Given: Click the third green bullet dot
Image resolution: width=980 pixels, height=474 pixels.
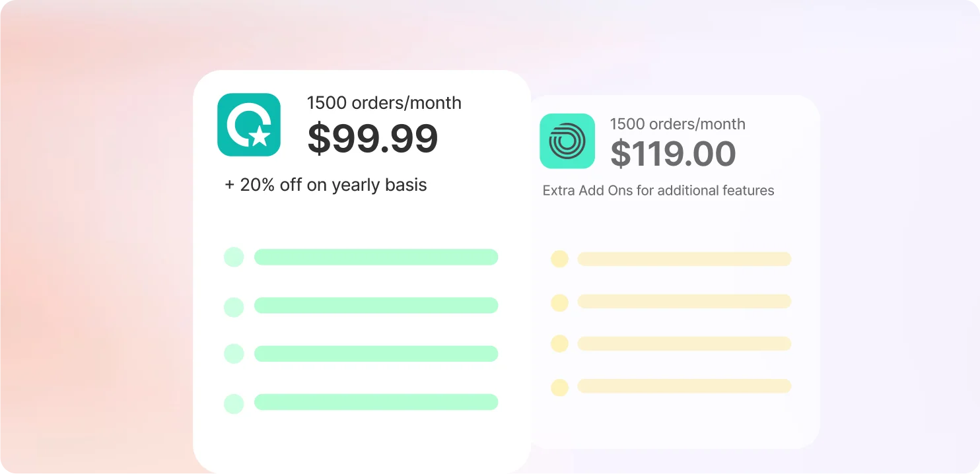Looking at the screenshot, I should click(x=234, y=353).
